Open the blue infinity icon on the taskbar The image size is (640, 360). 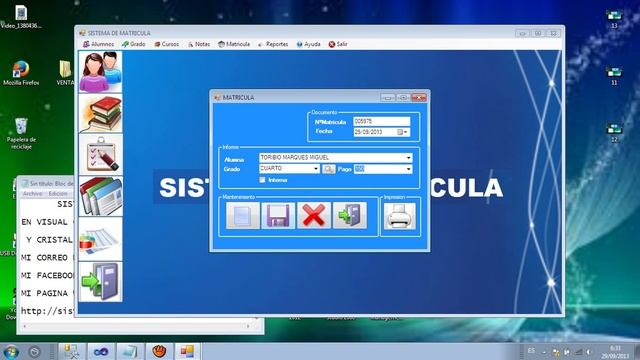coord(101,351)
